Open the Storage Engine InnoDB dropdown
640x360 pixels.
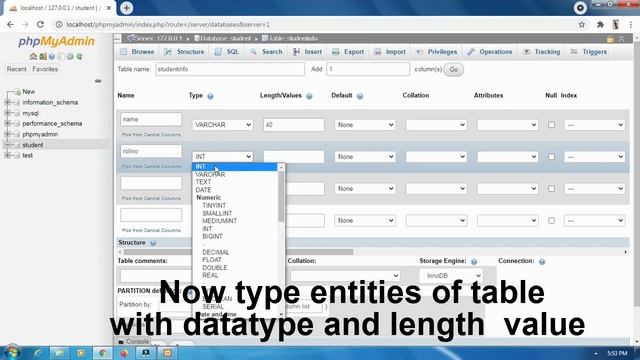coord(451,276)
